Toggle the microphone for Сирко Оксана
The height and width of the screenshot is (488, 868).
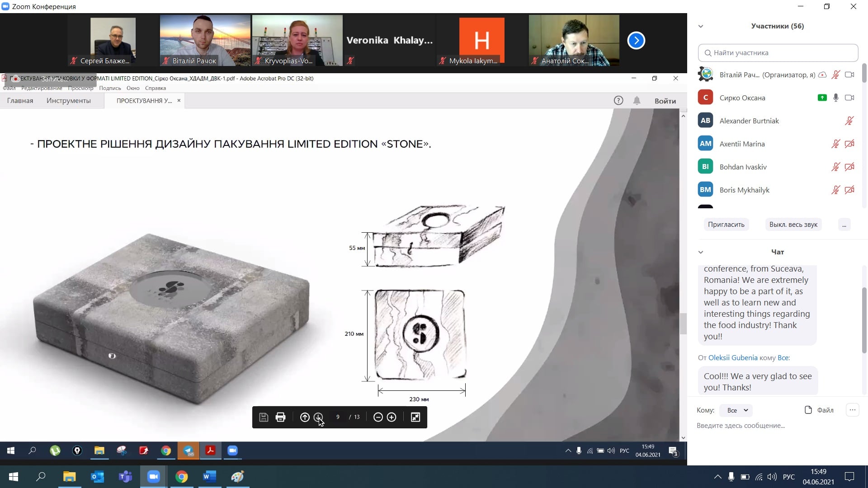pos(835,98)
